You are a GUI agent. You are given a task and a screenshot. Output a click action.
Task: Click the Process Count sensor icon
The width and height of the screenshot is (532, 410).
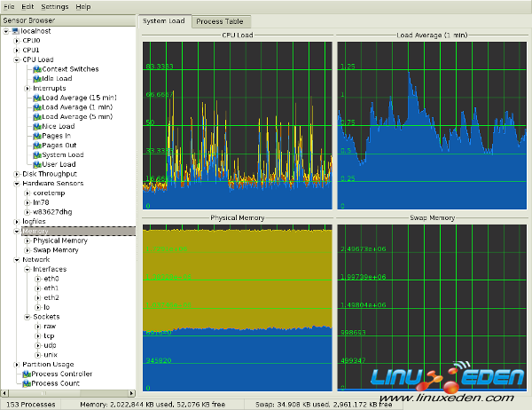(27, 383)
